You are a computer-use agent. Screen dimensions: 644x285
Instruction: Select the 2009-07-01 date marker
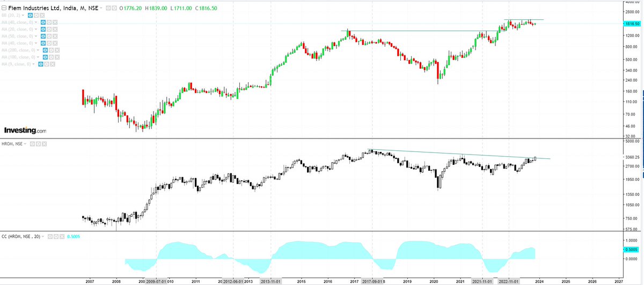(x=156, y=281)
